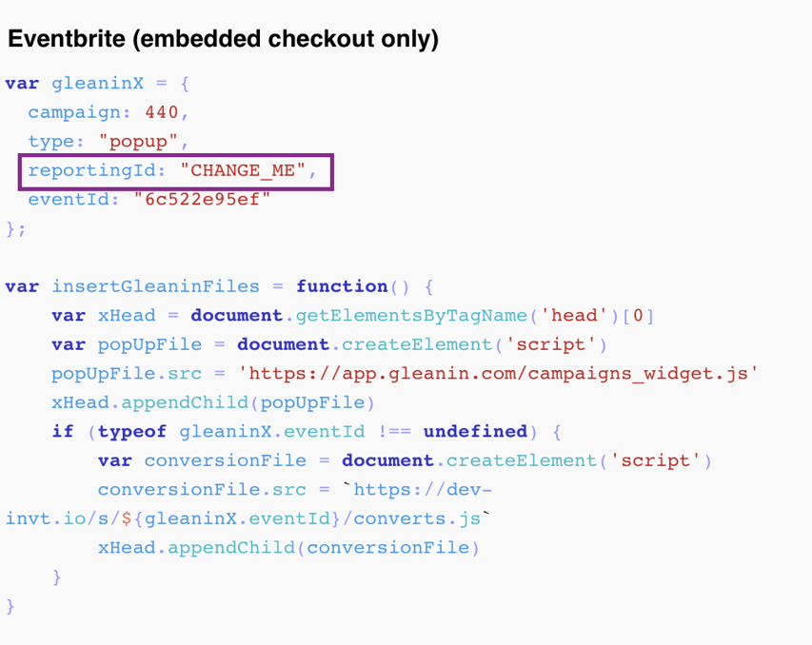
Task: Click the campaigns_widget.js URL string
Action: 498,374
